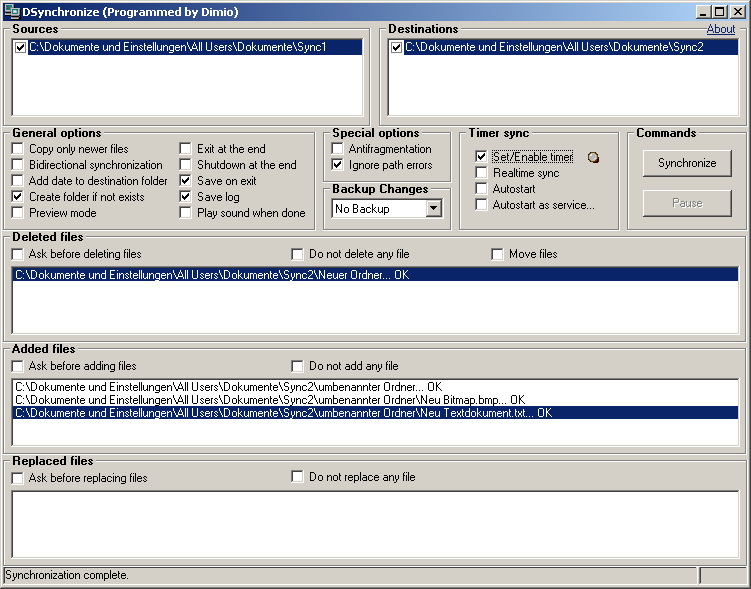Enable Shutdown at the end

tap(185, 165)
